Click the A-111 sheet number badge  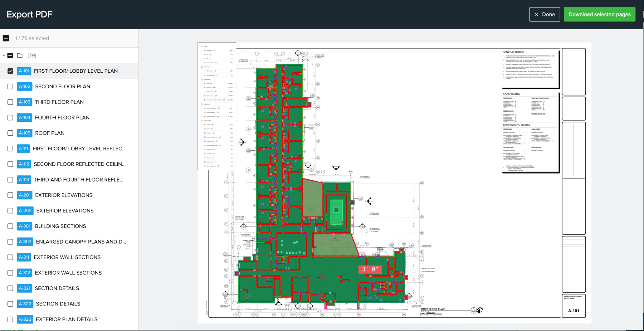click(23, 148)
